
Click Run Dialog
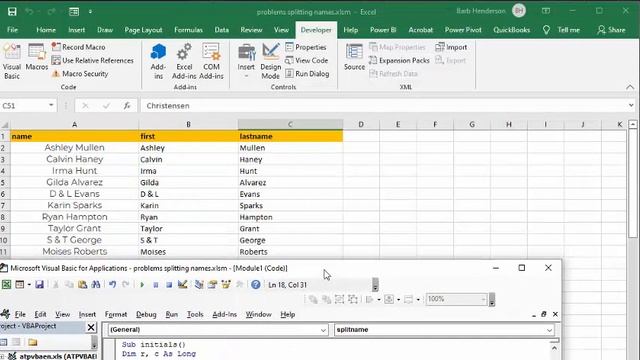coord(307,74)
